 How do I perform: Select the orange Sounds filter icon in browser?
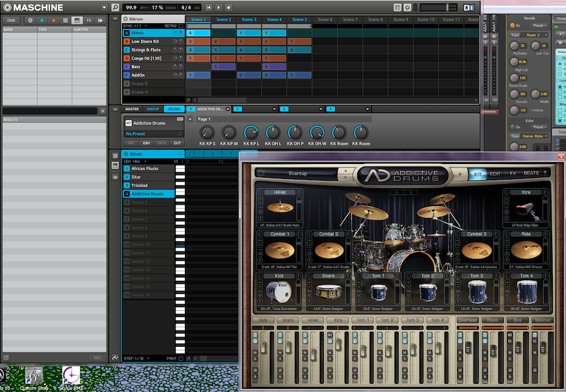click(x=53, y=21)
